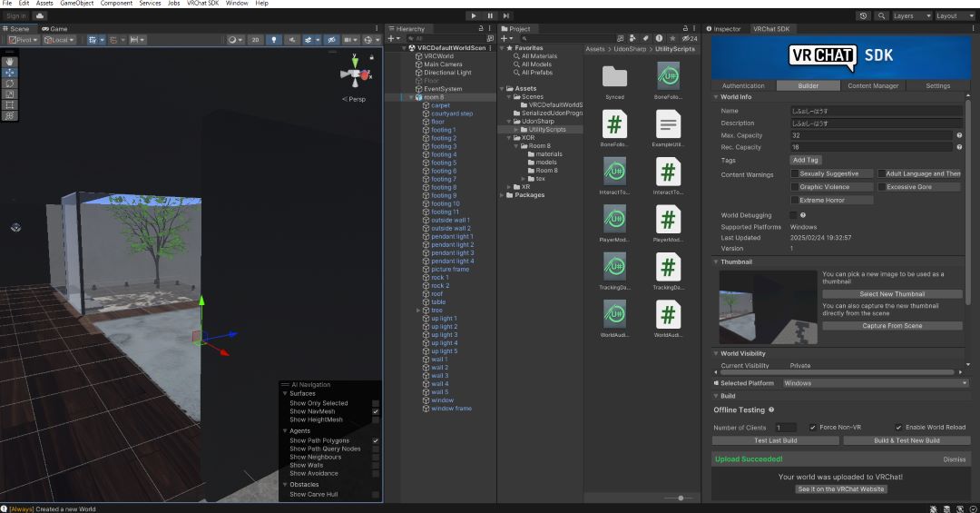The width and height of the screenshot is (980, 513).
Task: Click the Project panel create plus button
Action: pos(507,39)
